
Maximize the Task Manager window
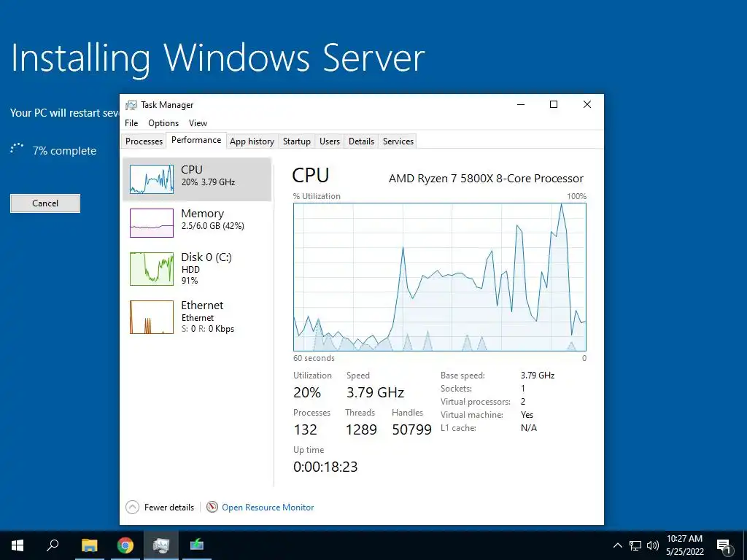[554, 105]
